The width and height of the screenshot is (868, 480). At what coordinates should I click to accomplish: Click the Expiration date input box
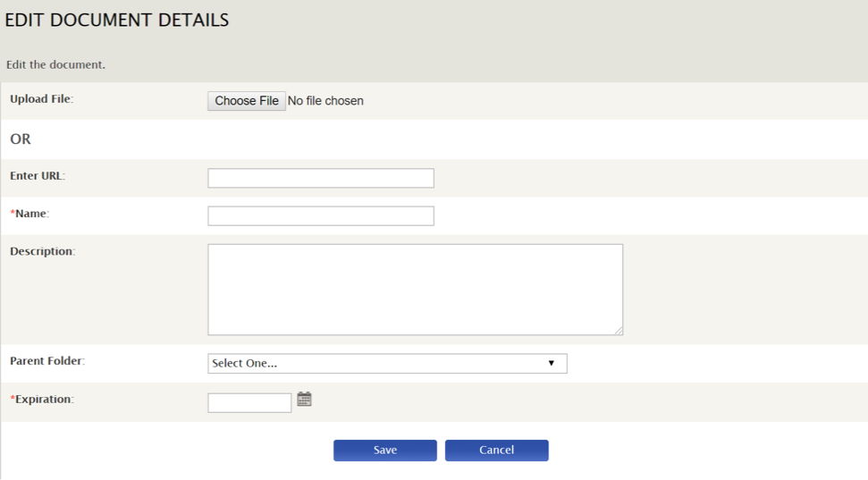click(x=249, y=402)
